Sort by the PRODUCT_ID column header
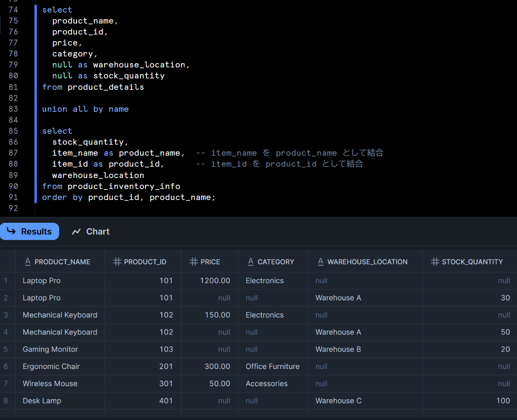Screen dimensions: 517x420 [143, 262]
